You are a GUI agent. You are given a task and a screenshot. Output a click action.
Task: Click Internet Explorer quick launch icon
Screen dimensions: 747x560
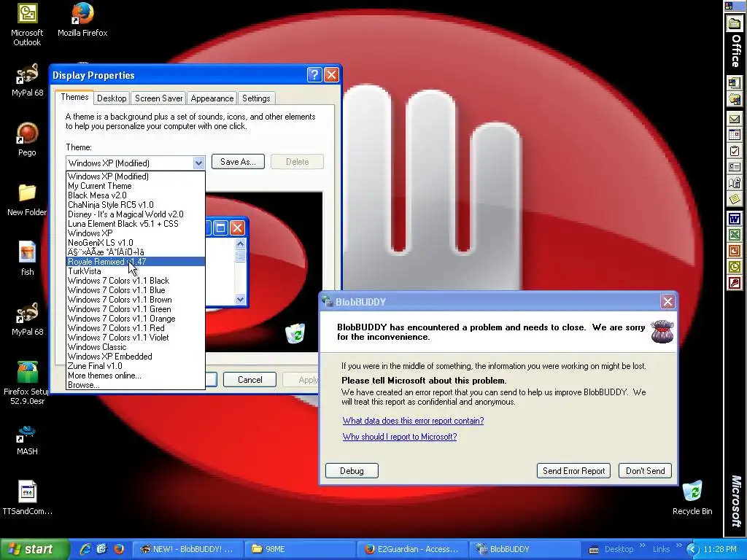pos(85,549)
